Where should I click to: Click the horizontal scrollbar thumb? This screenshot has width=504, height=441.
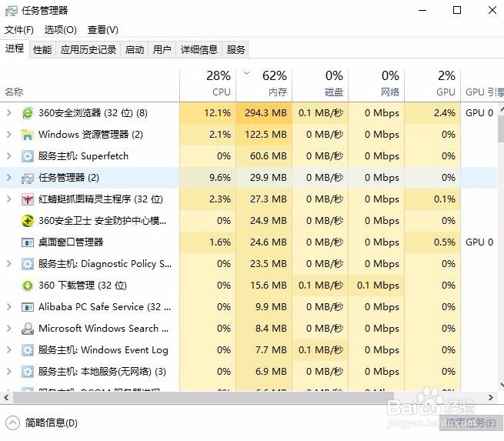(x=203, y=398)
